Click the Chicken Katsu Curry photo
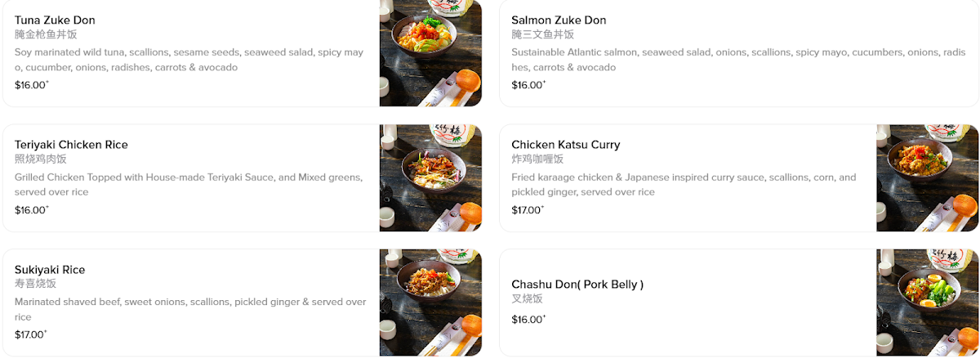980x359 pixels. 927,178
